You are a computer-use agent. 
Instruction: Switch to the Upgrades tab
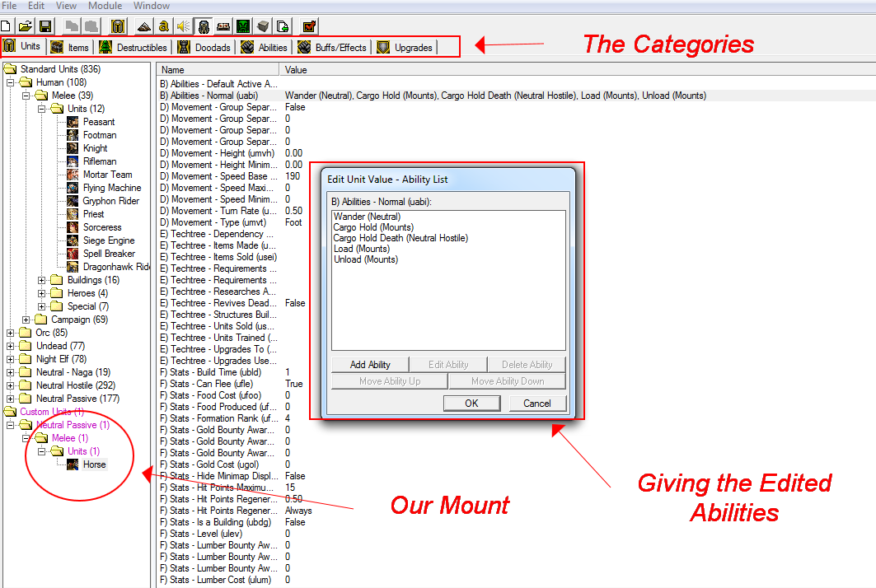click(405, 48)
